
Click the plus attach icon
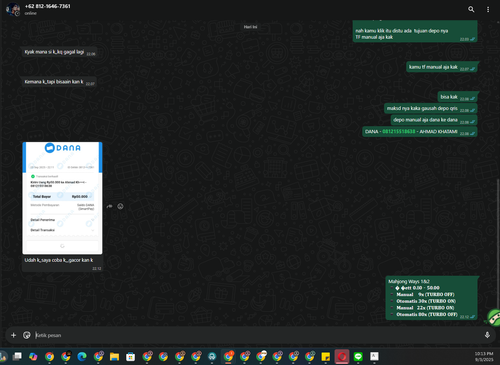[13, 335]
